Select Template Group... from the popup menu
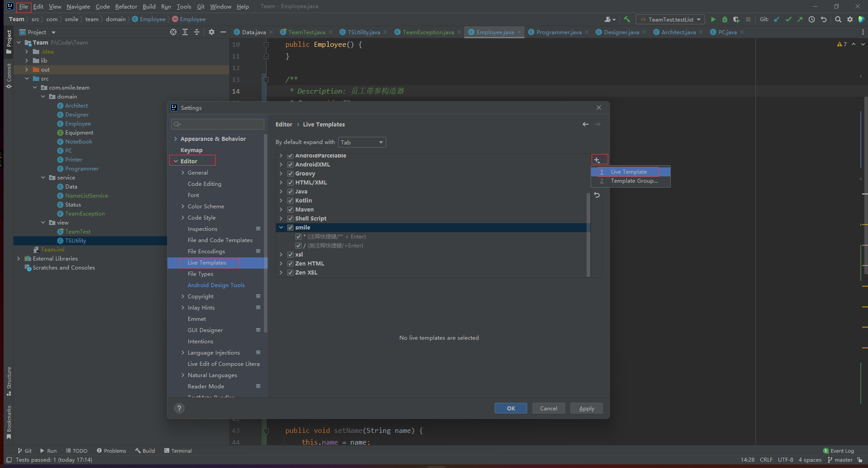The height and width of the screenshot is (468, 868). (x=631, y=180)
